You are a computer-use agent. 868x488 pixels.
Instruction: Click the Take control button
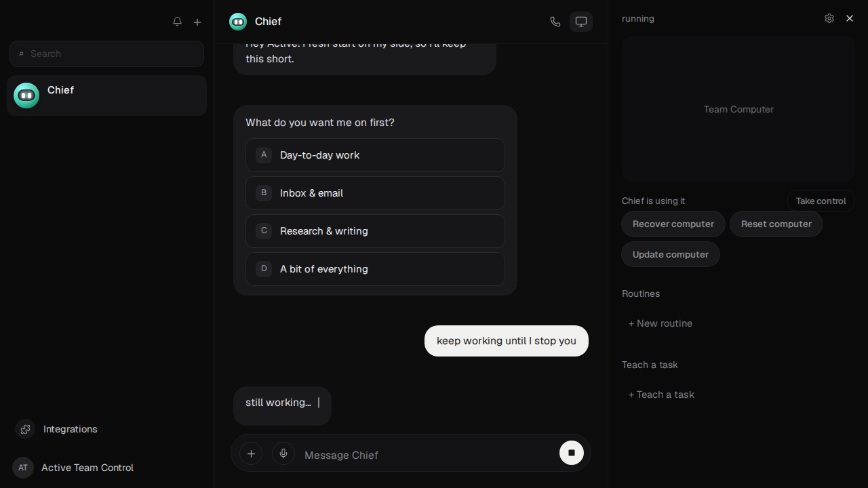coord(821,201)
